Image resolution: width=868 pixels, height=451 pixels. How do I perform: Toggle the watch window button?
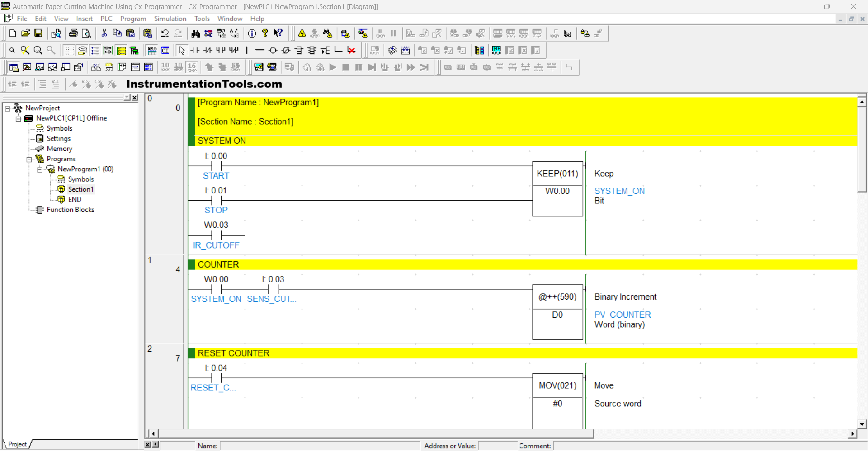(40, 67)
